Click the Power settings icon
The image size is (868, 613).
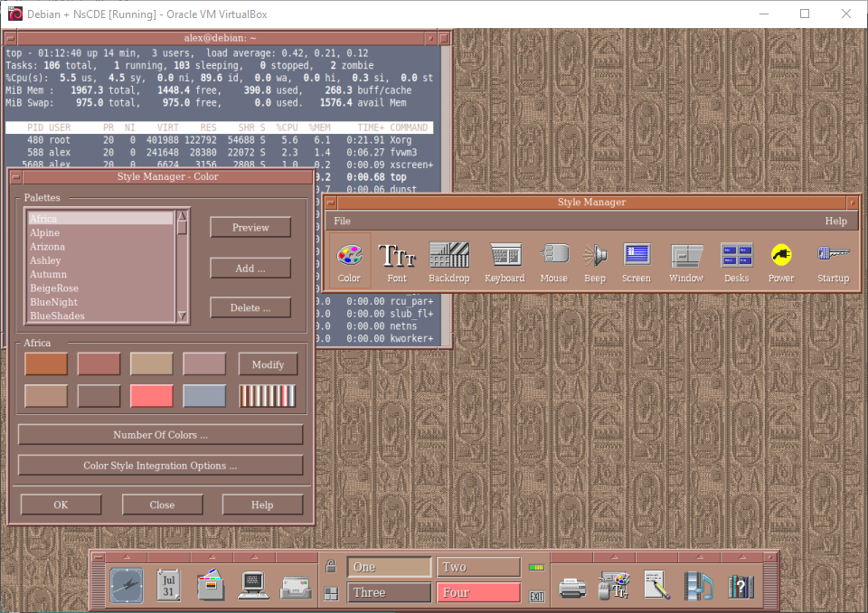point(781,257)
